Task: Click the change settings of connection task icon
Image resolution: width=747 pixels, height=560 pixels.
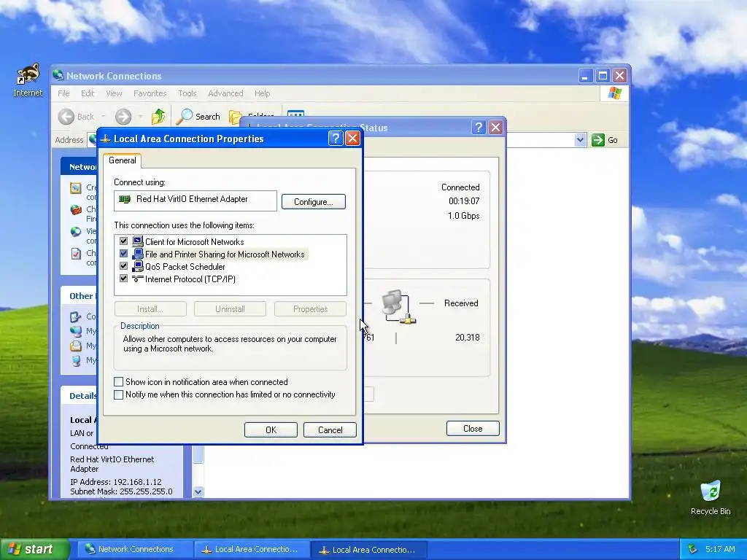Action: pyautogui.click(x=75, y=253)
